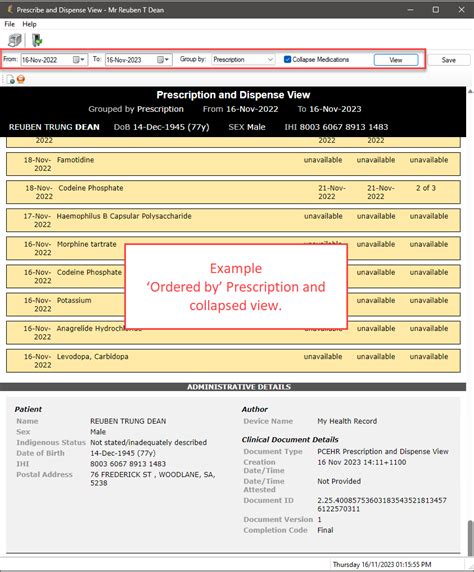Open the From date calendar picker

tap(78, 59)
